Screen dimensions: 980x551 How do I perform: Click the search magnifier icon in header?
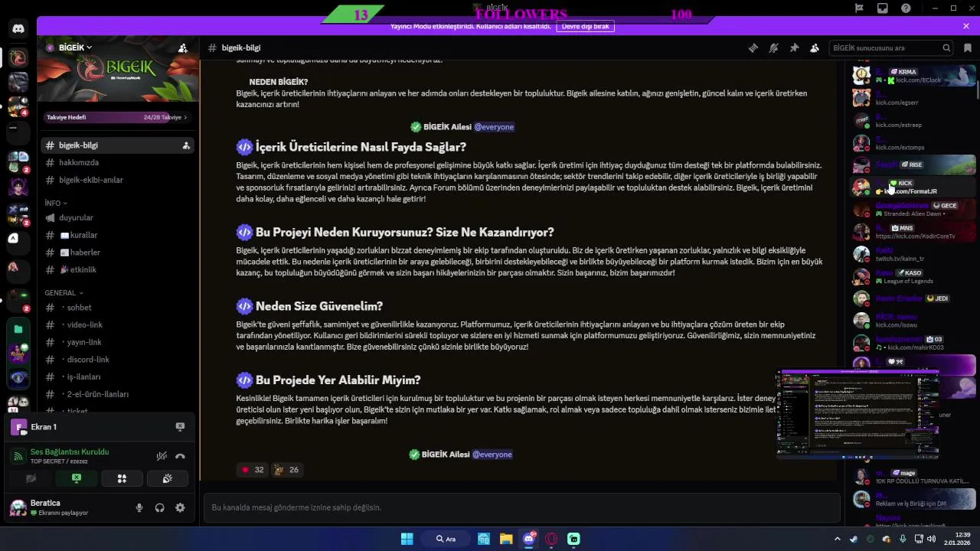[946, 47]
